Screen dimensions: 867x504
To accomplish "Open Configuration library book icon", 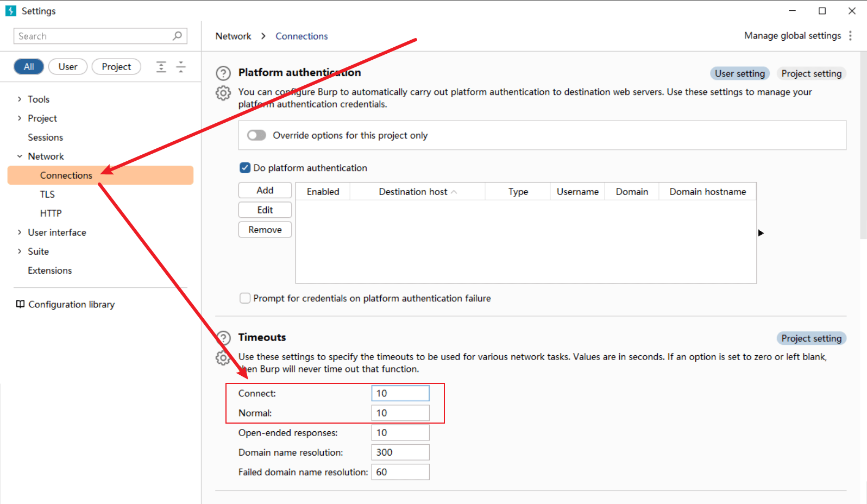I will 20,304.
